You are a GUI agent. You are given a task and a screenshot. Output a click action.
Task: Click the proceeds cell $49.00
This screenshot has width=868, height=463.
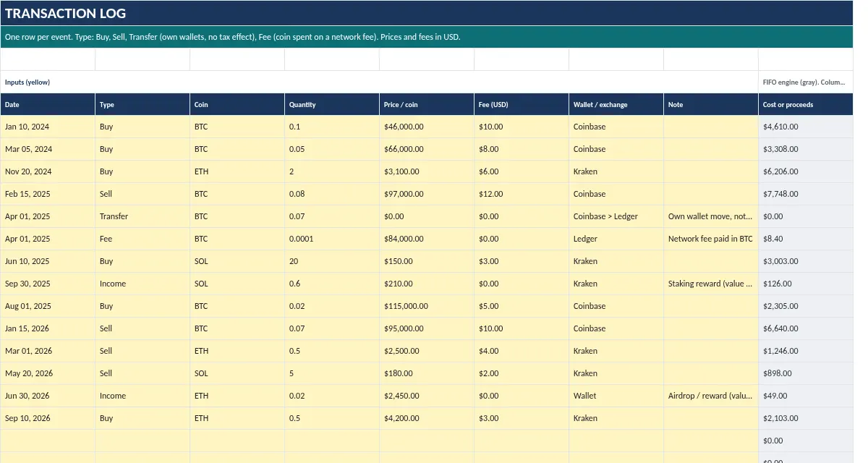click(806, 396)
